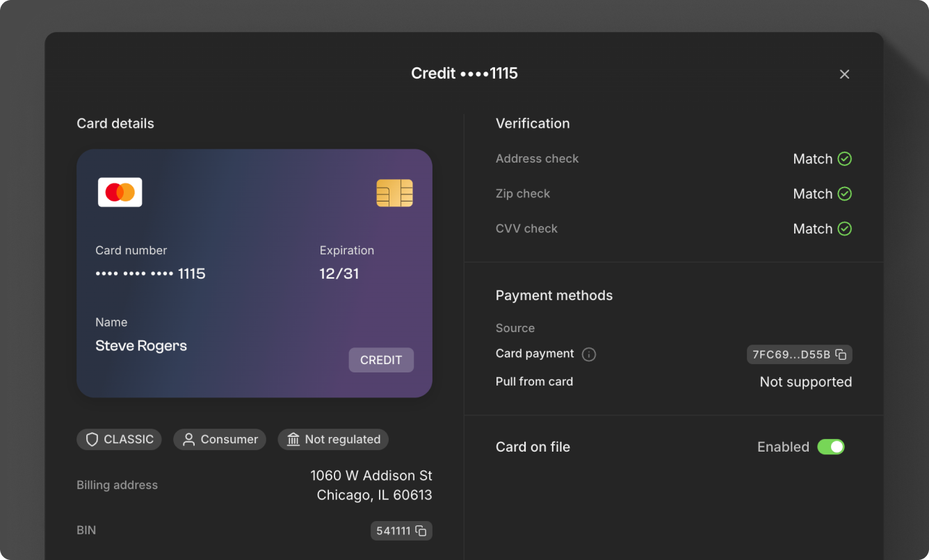Click the cardholder name Steve Rogers
929x560 pixels.
[x=141, y=345]
